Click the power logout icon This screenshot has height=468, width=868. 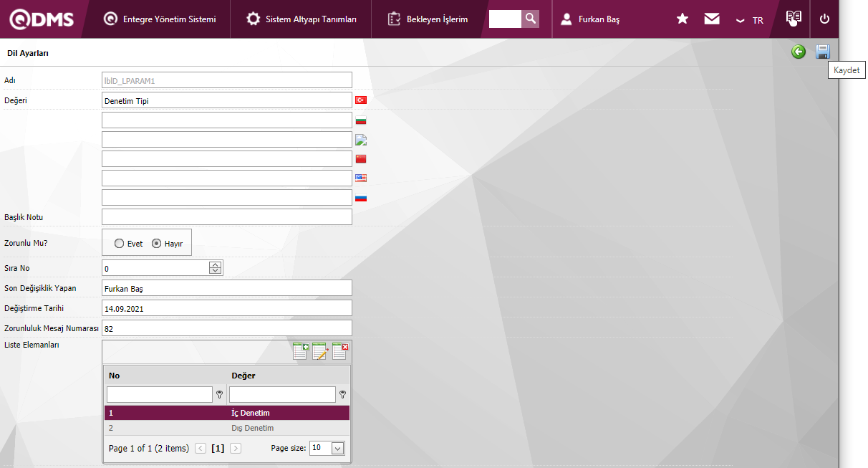coord(824,19)
